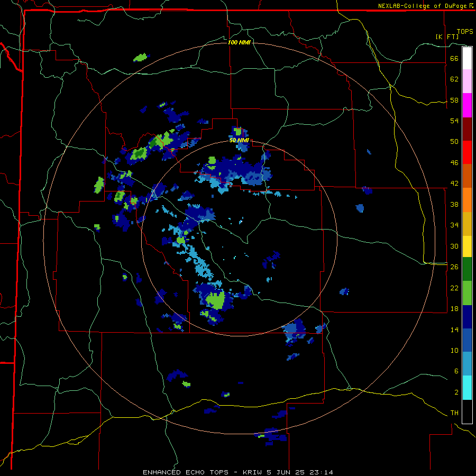Click the TH legend label
The width and height of the screenshot is (476, 476).
454,413
